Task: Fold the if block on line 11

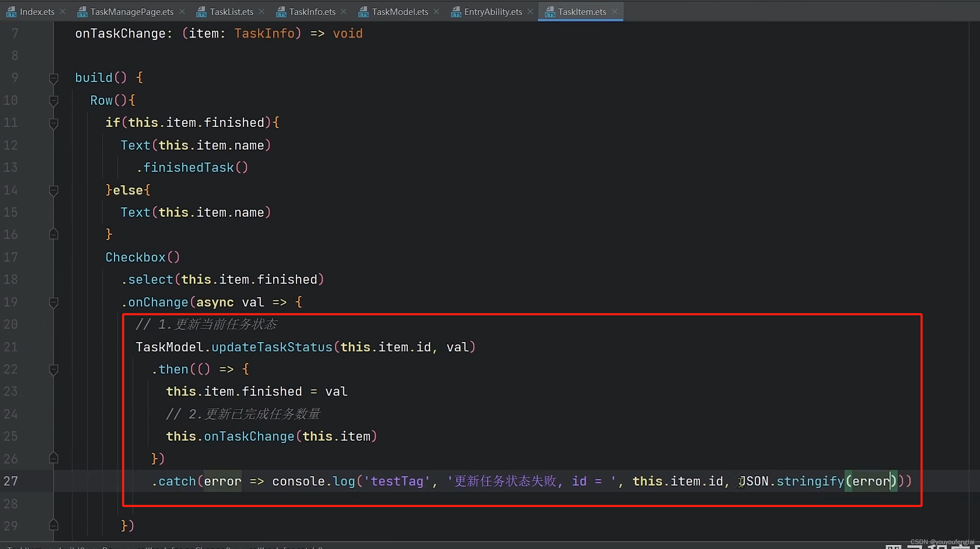Action: [54, 123]
